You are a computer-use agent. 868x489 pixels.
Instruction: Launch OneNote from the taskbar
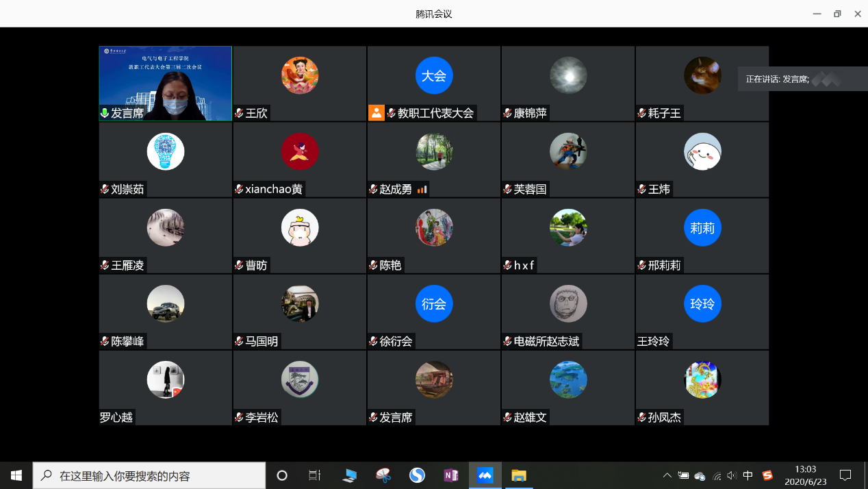click(x=451, y=475)
